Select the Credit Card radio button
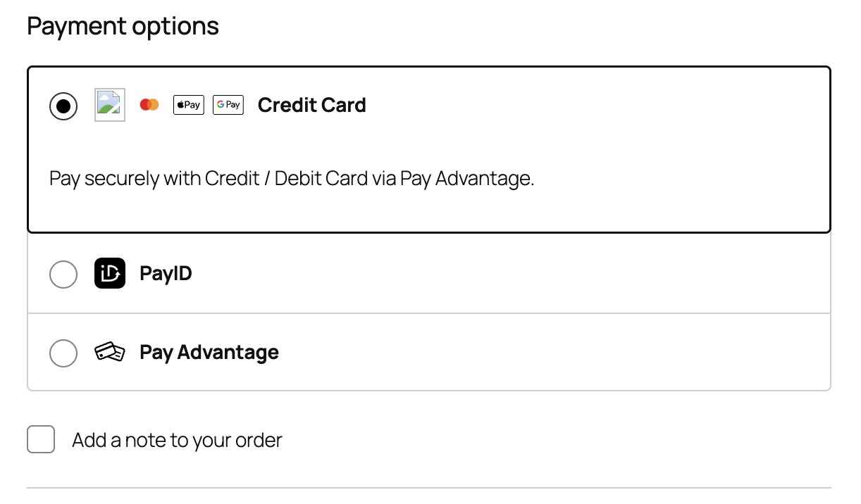Viewport: 861px width, 504px height. [63, 106]
